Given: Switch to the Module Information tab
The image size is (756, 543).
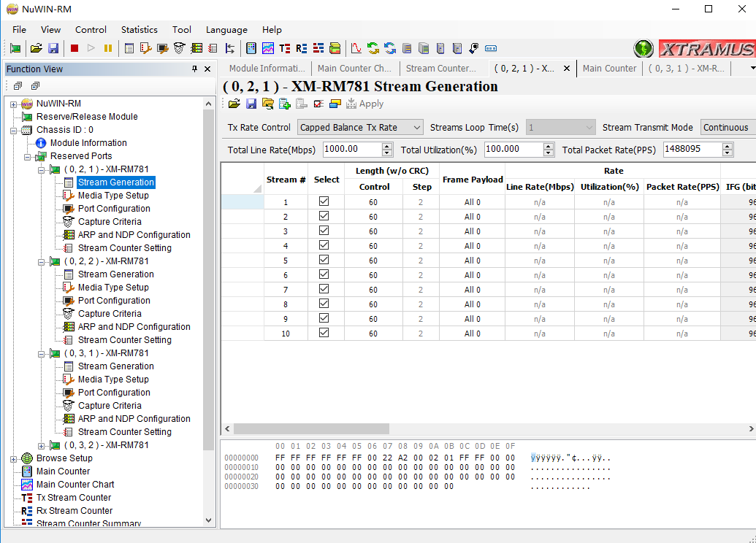Looking at the screenshot, I should coord(267,69).
